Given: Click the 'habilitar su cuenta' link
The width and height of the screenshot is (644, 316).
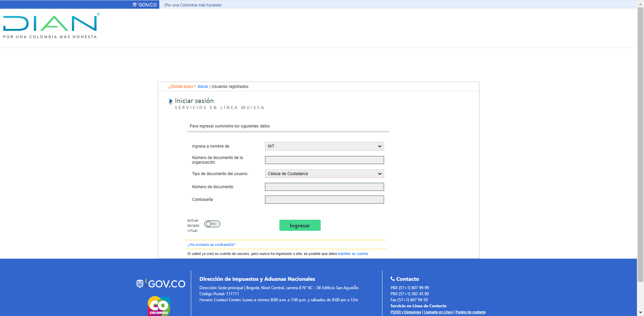Looking at the screenshot, I should point(353,254).
